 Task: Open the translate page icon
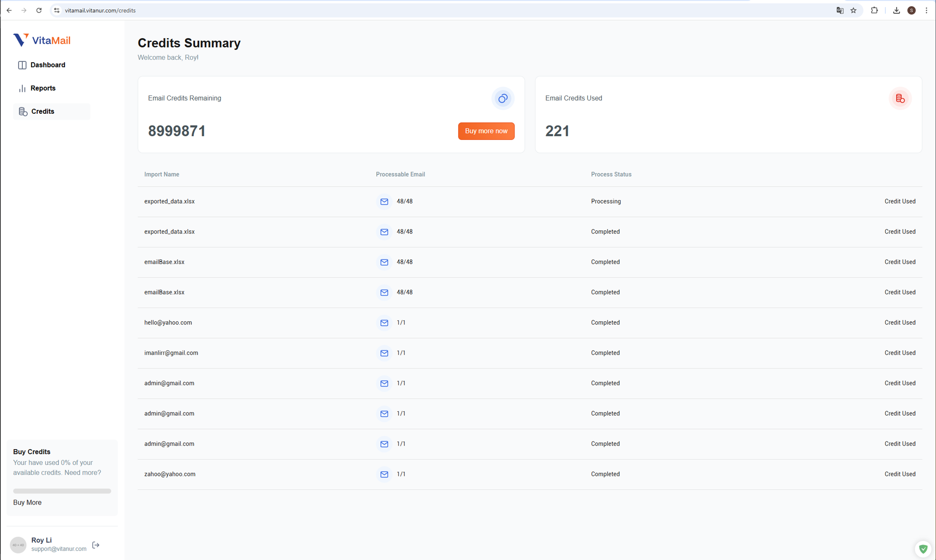[x=840, y=11]
